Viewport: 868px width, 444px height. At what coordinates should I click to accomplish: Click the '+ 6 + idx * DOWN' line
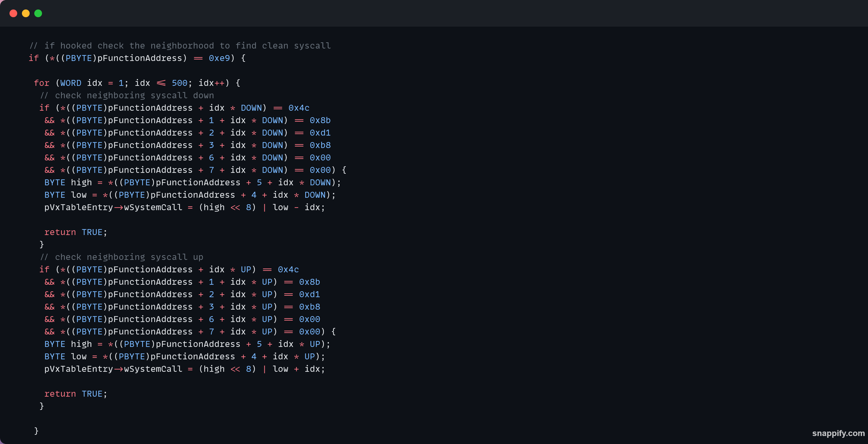(x=188, y=158)
